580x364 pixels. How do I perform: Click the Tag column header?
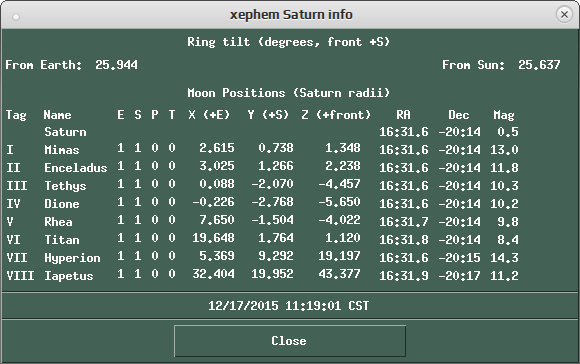point(16,115)
